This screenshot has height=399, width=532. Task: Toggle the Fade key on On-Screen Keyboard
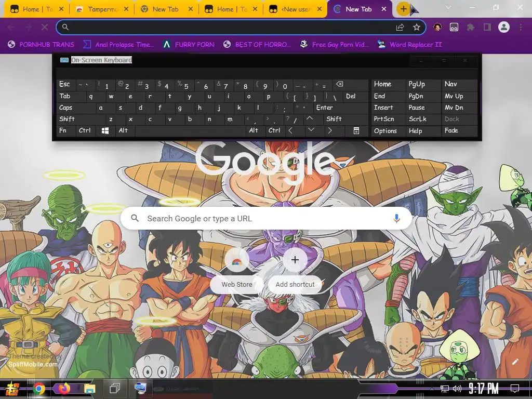pyautogui.click(x=459, y=130)
